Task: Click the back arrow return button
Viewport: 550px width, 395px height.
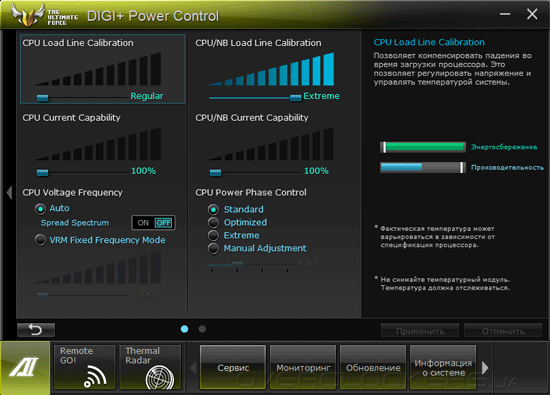Action: (x=36, y=330)
